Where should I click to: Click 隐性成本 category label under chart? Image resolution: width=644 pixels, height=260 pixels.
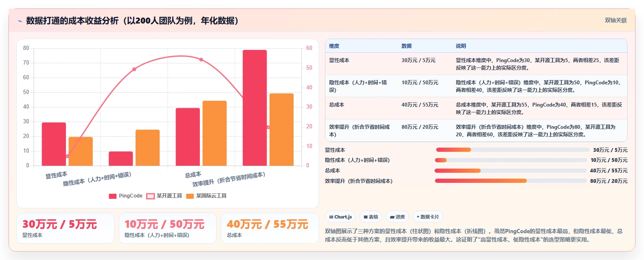(x=97, y=179)
